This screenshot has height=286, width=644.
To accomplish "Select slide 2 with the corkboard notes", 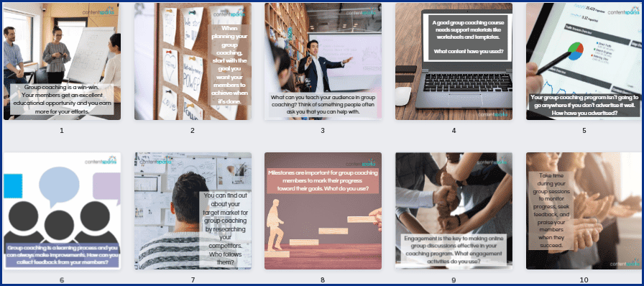I will tap(193, 61).
